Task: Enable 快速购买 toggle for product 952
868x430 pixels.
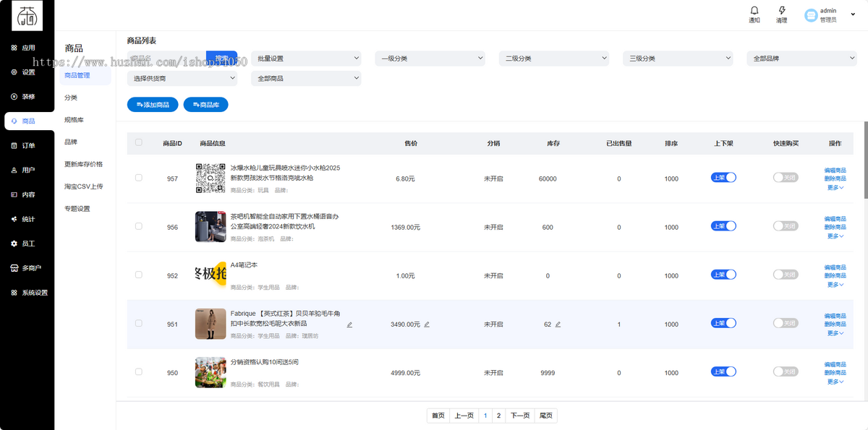Action: pos(786,274)
